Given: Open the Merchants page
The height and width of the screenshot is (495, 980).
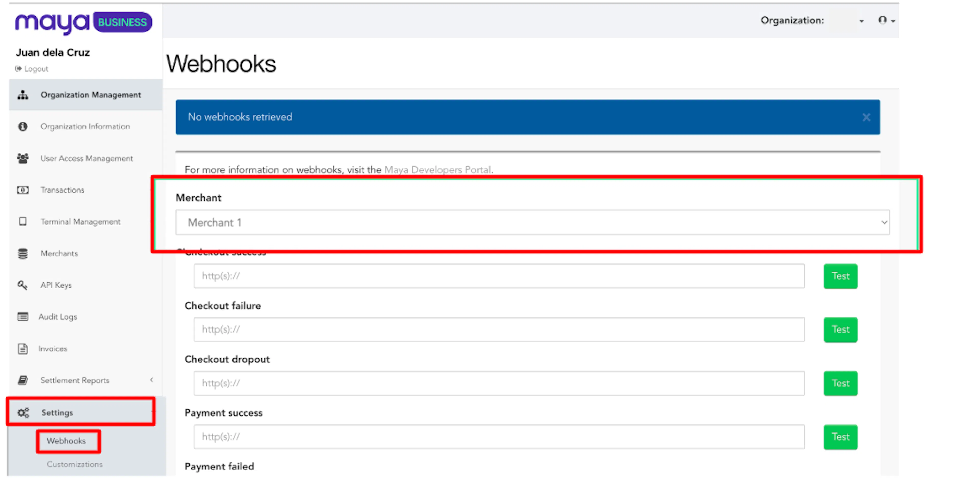Looking at the screenshot, I should click(59, 254).
